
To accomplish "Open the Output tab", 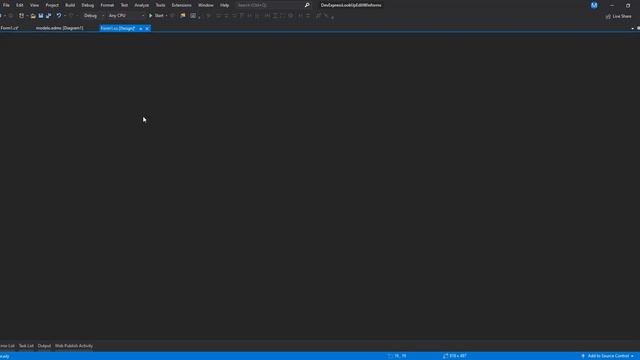I will tap(44, 346).
